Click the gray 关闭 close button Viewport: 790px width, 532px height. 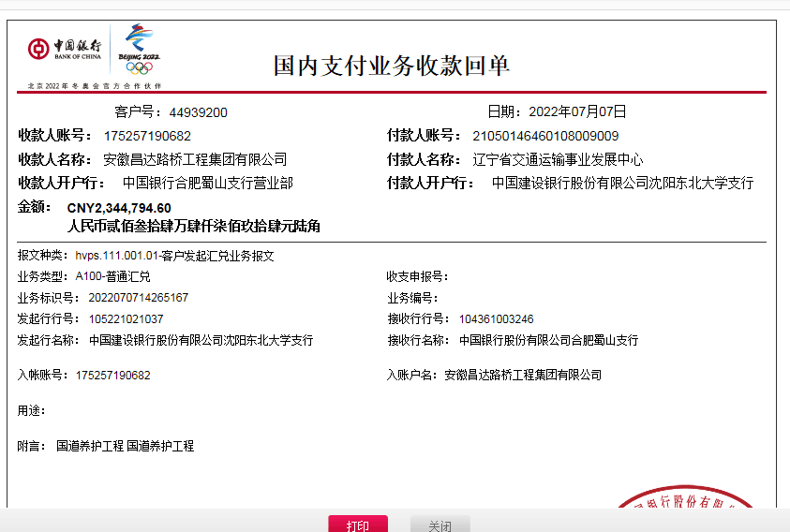point(440,525)
